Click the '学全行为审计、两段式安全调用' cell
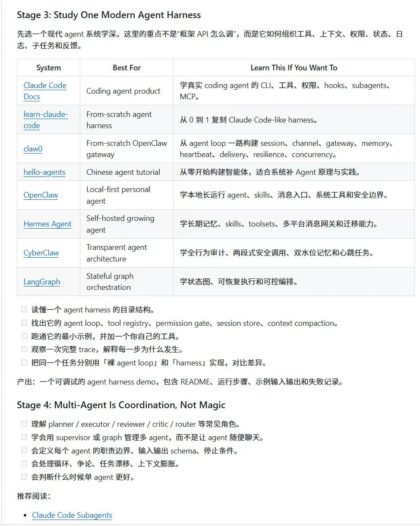Image resolution: width=420 pixels, height=526 pixels. [x=294, y=253]
